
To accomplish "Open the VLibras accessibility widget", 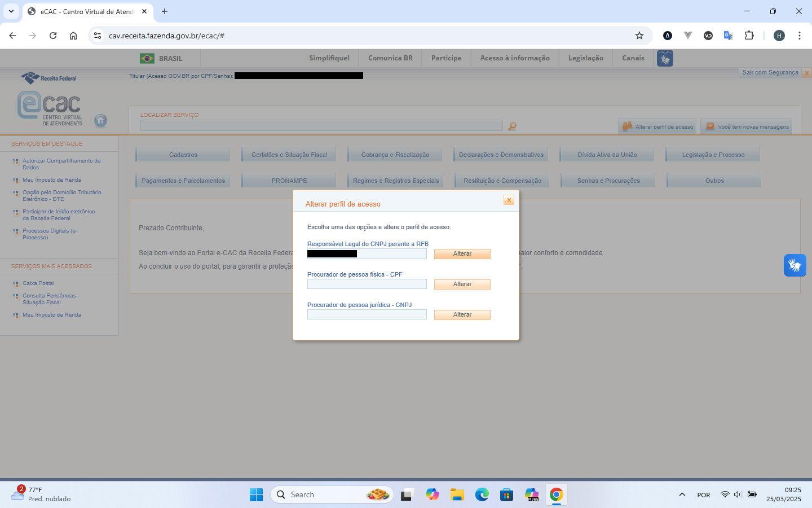I will [x=795, y=265].
